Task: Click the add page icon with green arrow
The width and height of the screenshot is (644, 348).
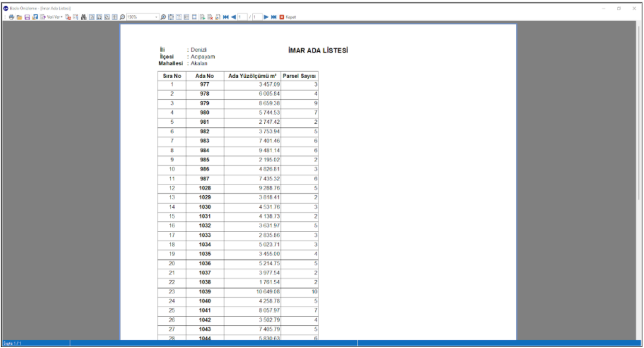Action: coord(202,17)
